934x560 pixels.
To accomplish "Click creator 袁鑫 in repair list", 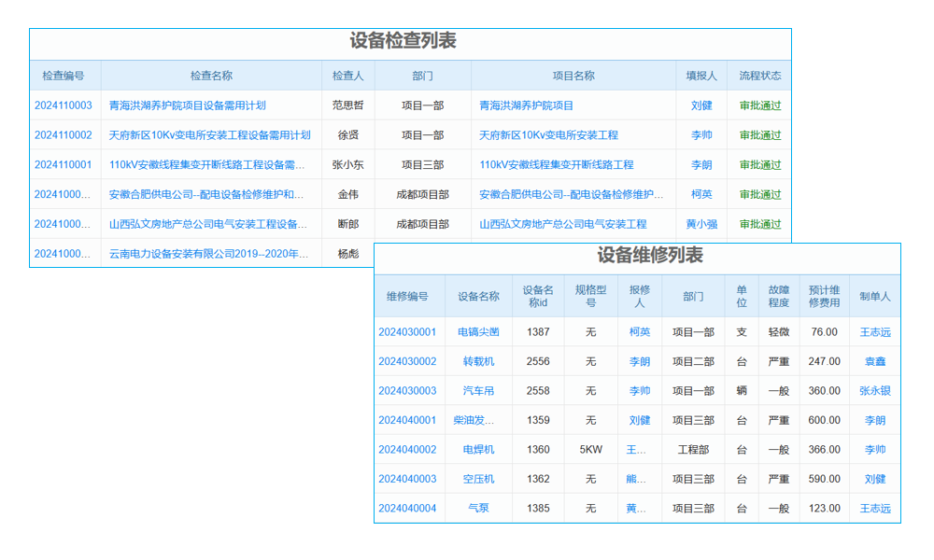I will (877, 361).
